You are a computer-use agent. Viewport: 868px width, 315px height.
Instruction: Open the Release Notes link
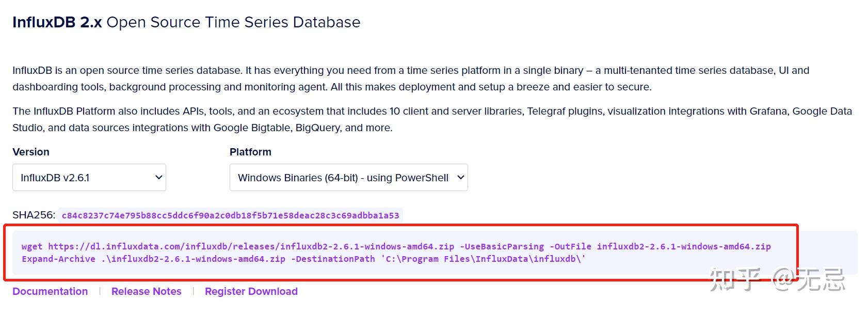pos(147,291)
